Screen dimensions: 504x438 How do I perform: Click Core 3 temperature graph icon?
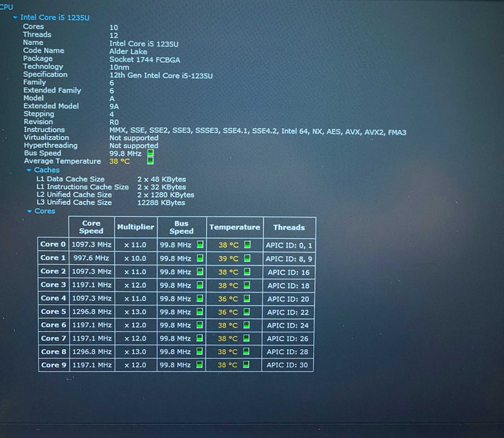pos(247,285)
